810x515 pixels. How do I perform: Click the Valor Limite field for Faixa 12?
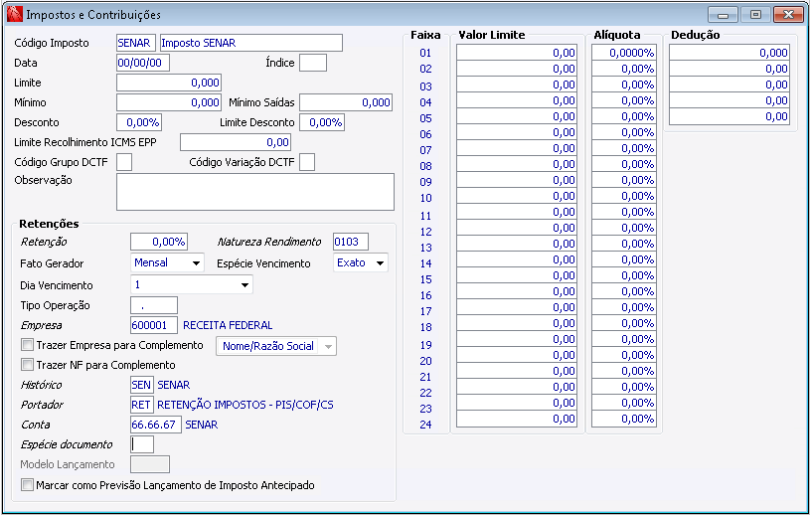tap(517, 228)
